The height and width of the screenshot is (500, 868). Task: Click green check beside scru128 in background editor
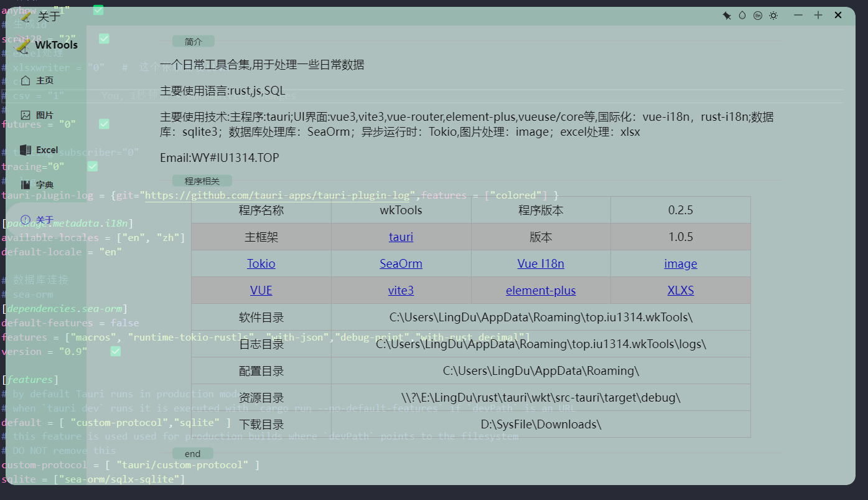coord(104,39)
